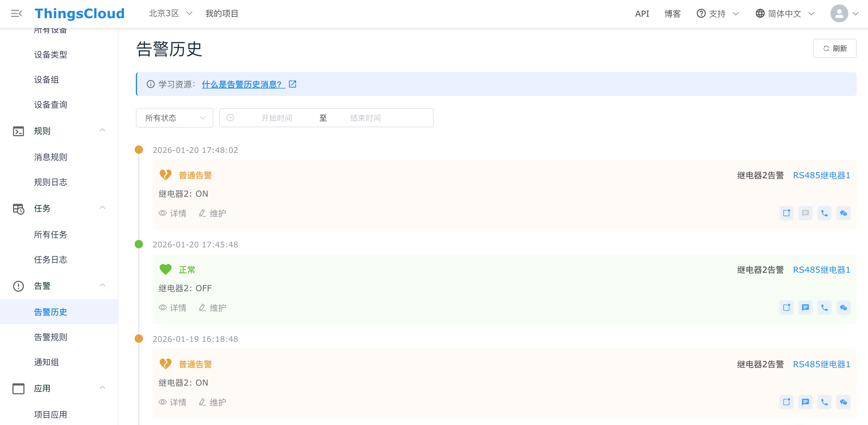This screenshot has height=425, width=868.
Task: Click the 刷新 refresh button
Action: [834, 48]
